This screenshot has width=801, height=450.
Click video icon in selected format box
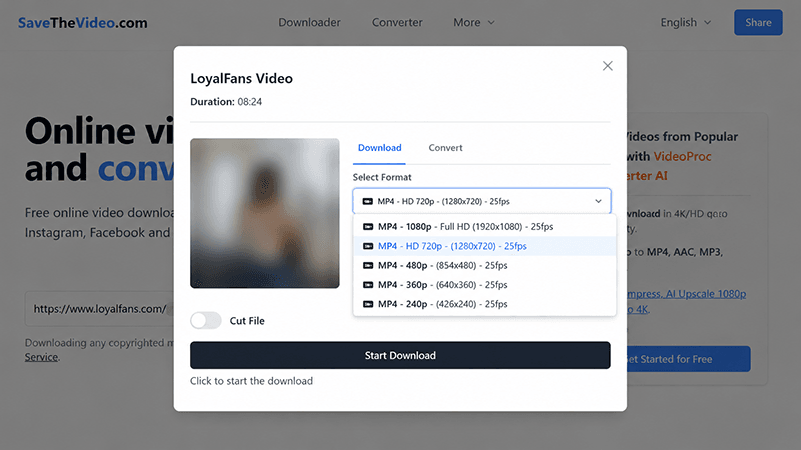point(367,201)
